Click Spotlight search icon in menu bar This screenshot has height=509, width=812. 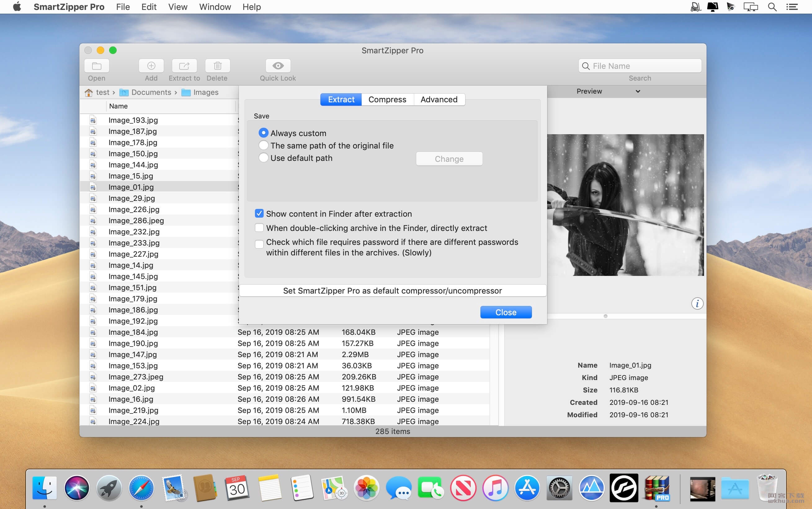[x=772, y=7]
